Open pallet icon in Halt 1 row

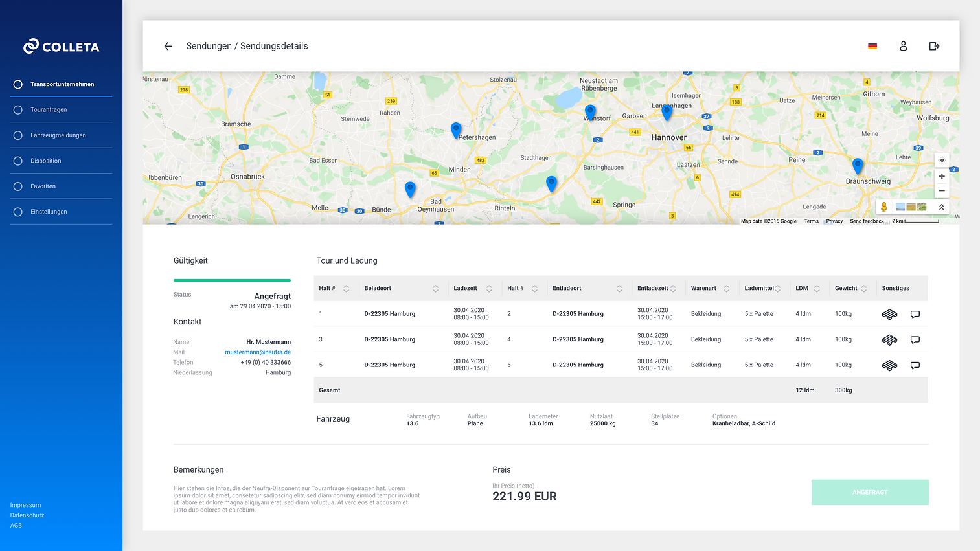(889, 314)
